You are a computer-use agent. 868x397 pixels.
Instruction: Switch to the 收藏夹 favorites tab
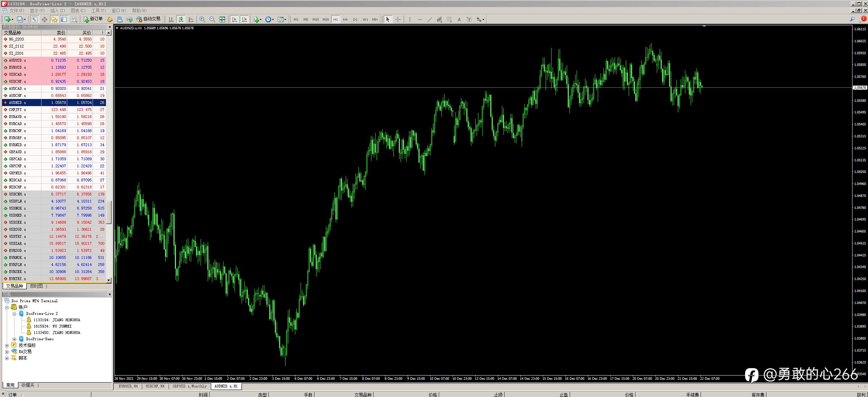coord(28,385)
